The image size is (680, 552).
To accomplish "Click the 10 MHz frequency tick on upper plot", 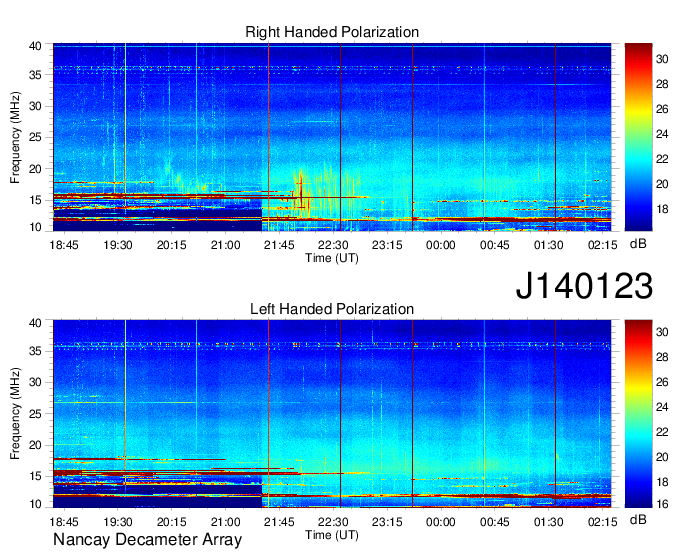I will [35, 227].
